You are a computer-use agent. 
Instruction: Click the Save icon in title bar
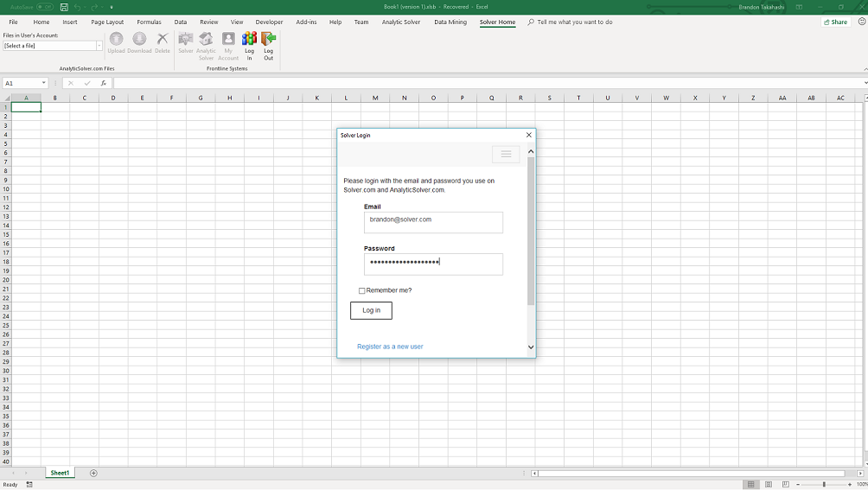pyautogui.click(x=64, y=7)
